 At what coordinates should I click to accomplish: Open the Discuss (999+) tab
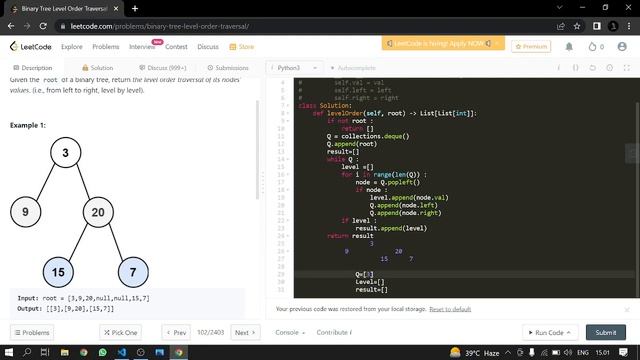coord(163,68)
